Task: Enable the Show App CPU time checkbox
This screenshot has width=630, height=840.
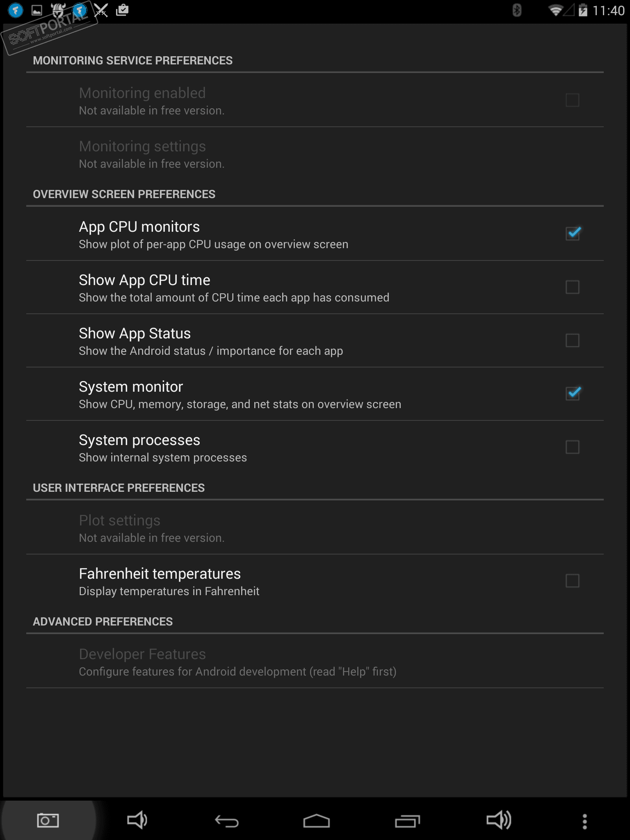Action: point(573,287)
